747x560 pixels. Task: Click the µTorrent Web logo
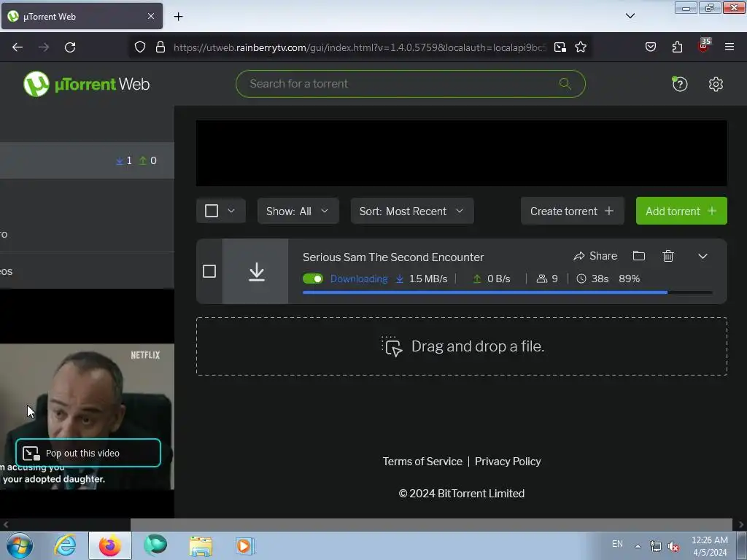(86, 84)
